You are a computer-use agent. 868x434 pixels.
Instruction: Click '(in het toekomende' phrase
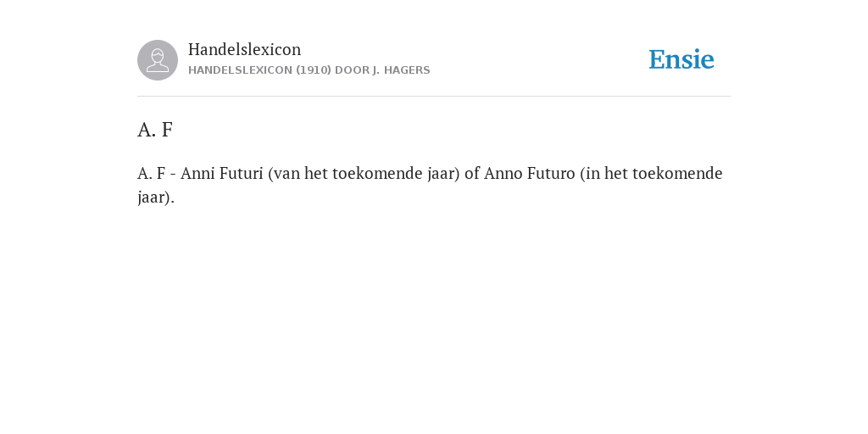click(651, 173)
